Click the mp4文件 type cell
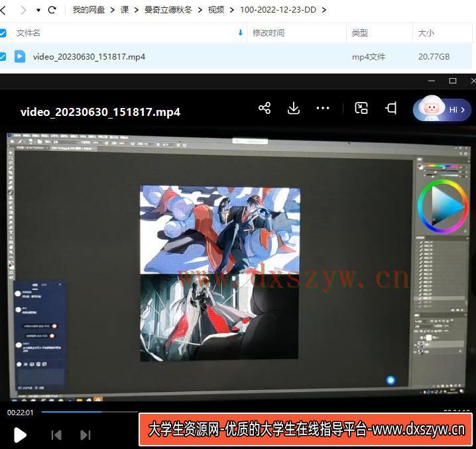The image size is (476, 449). tap(369, 57)
